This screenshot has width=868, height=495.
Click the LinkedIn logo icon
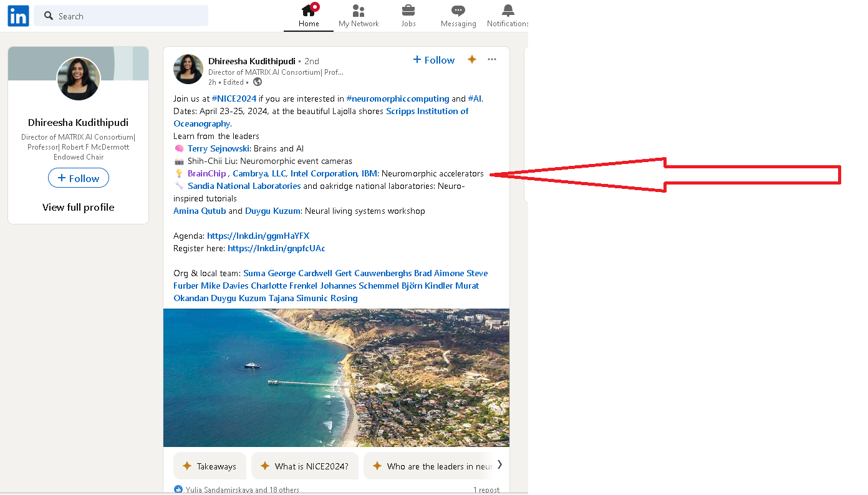(18, 16)
